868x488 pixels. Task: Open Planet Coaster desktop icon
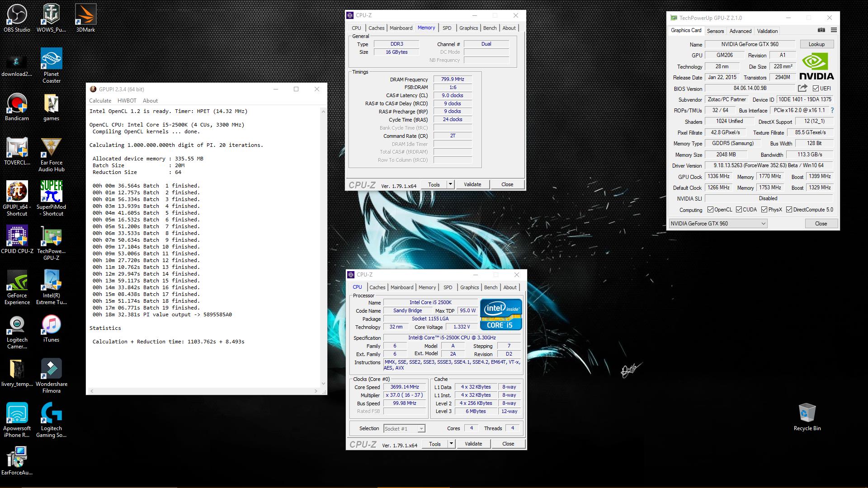[x=51, y=66]
